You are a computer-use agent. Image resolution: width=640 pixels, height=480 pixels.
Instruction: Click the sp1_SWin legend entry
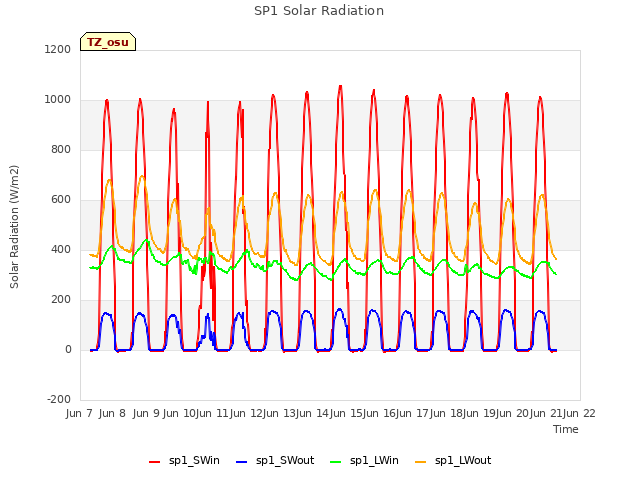point(184,461)
